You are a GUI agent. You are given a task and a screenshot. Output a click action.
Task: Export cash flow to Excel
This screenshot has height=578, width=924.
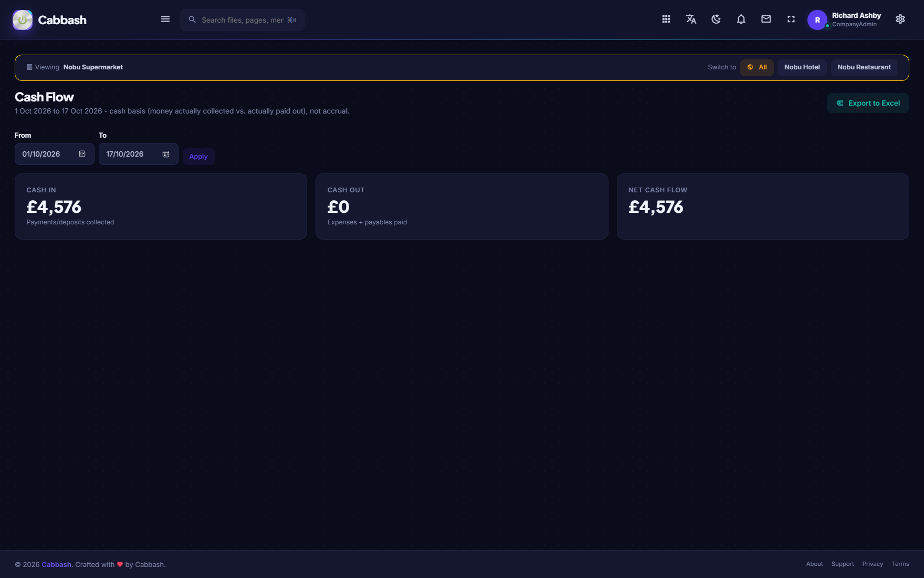point(868,103)
